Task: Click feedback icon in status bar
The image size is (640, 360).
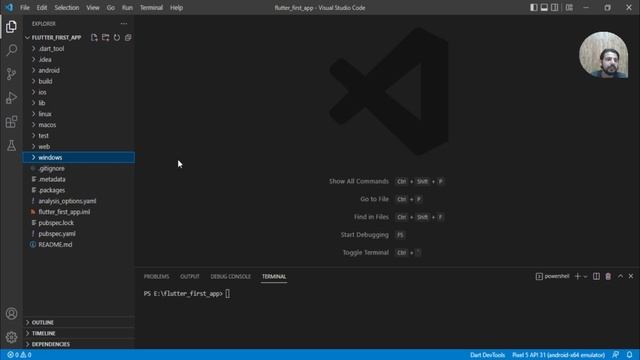Action: (x=616, y=355)
